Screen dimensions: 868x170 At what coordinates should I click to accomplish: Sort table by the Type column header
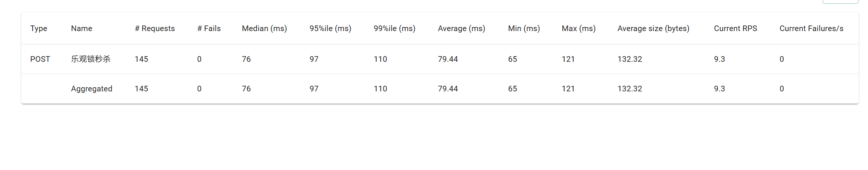click(x=39, y=28)
